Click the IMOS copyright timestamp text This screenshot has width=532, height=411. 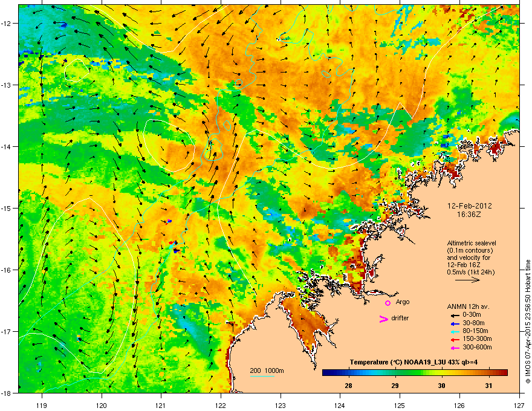[x=528, y=322]
